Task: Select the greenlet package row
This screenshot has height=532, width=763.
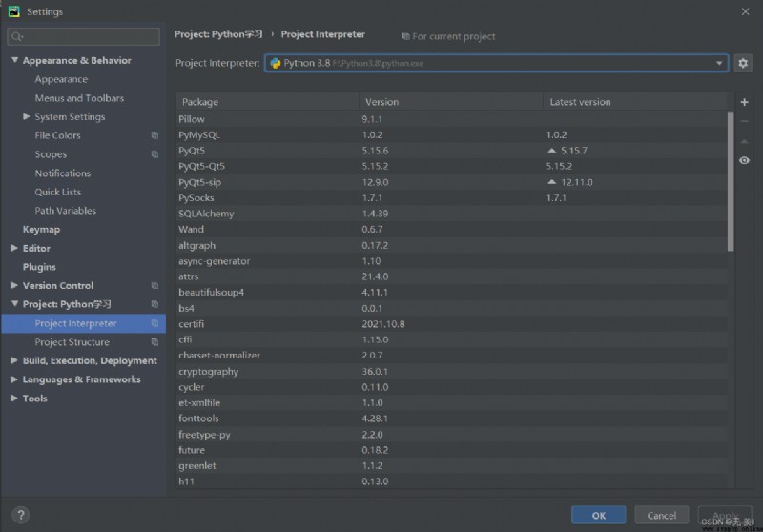Action: pos(451,466)
